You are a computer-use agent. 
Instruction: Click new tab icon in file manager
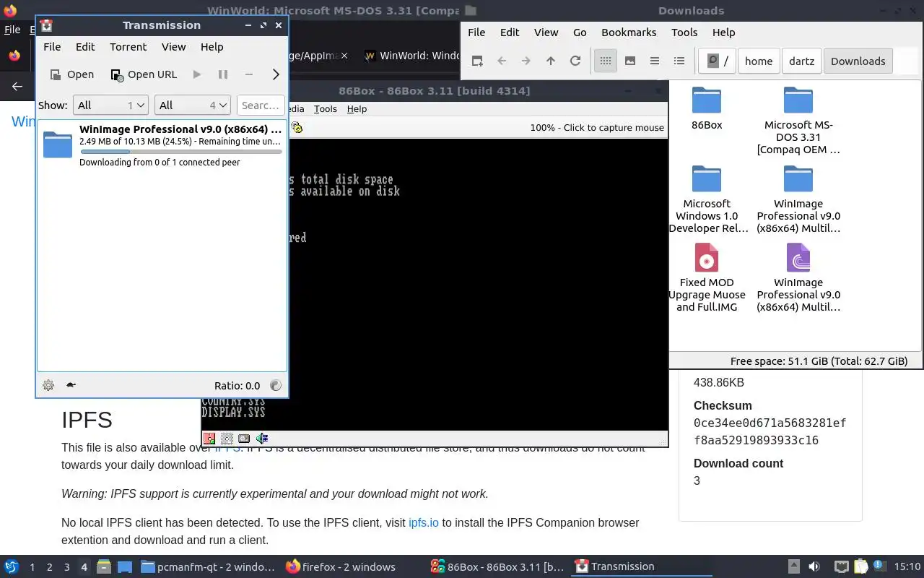click(477, 61)
